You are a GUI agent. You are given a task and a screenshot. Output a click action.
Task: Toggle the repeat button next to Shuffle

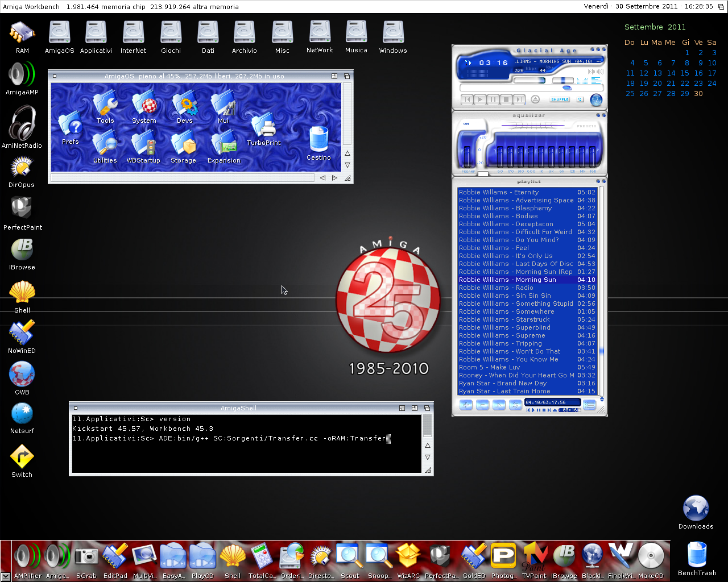(580, 99)
